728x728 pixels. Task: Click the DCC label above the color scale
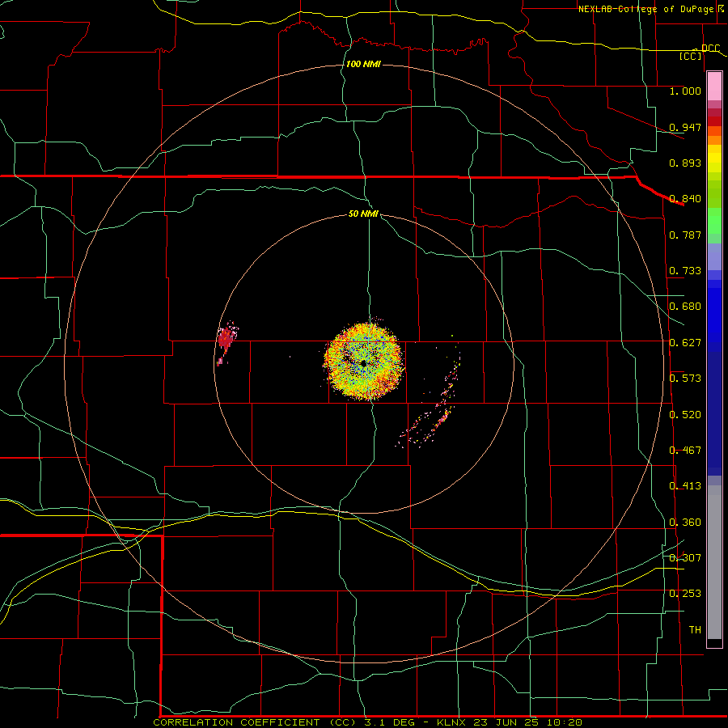[710, 48]
